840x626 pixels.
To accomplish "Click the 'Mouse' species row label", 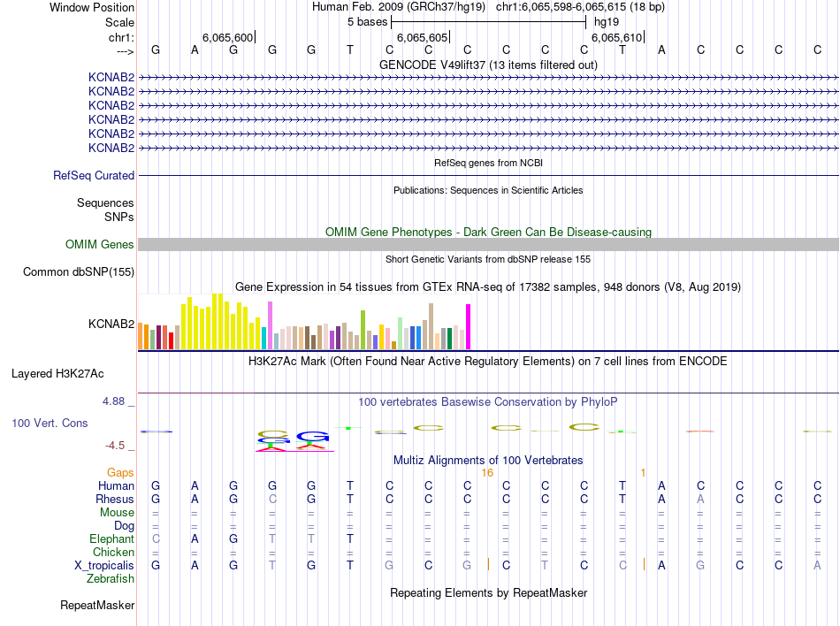I will 117,513.
